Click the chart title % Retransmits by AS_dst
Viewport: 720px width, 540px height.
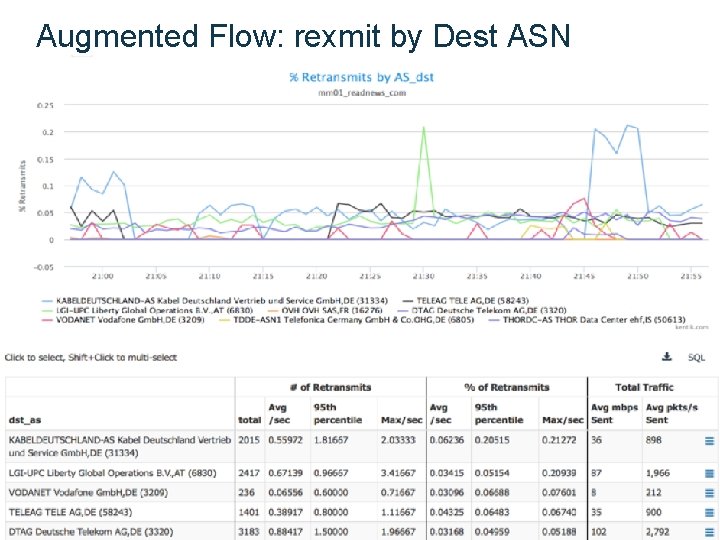pyautogui.click(x=361, y=77)
